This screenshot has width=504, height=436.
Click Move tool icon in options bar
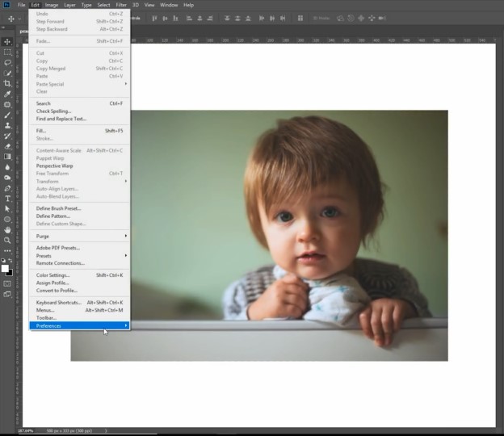click(x=11, y=19)
